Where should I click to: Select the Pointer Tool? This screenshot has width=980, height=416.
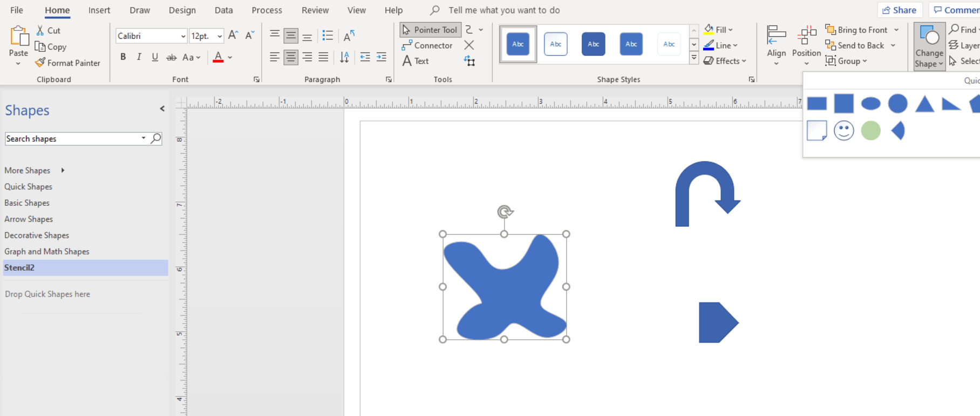430,30
